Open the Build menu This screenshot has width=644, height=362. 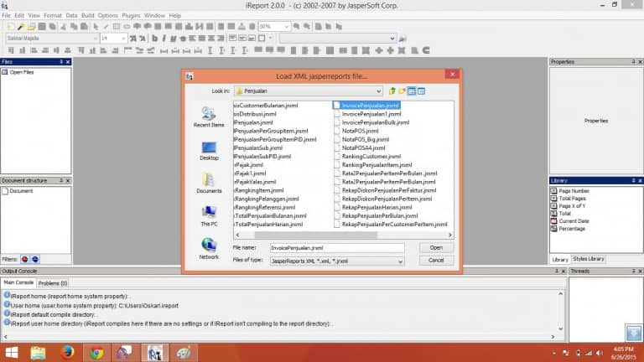87,16
